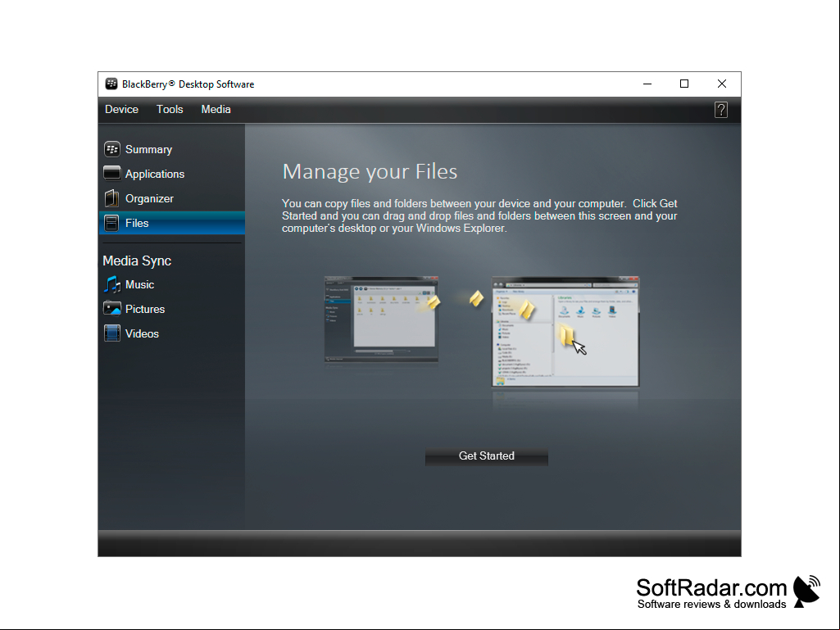Select the Organizer text label
This screenshot has height=630, width=840.
149,199
